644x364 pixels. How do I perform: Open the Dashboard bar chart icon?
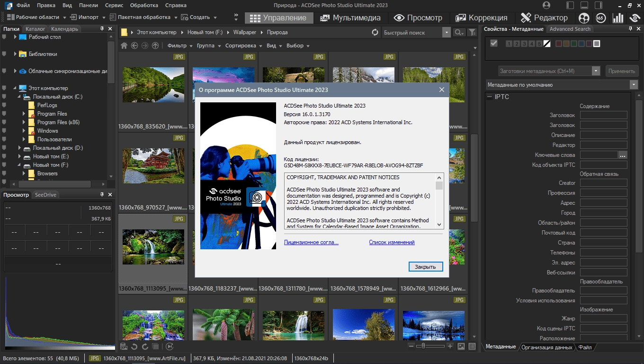(617, 18)
